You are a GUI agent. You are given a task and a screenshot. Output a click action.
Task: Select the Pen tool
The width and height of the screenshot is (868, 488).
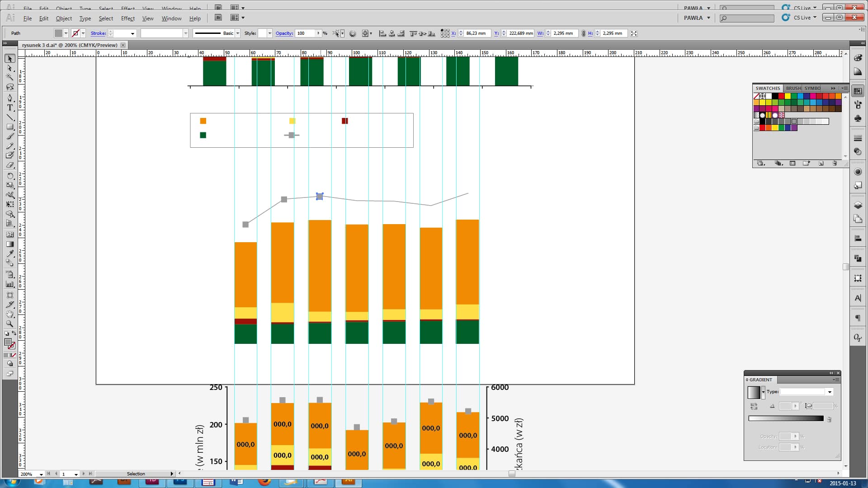(10, 98)
